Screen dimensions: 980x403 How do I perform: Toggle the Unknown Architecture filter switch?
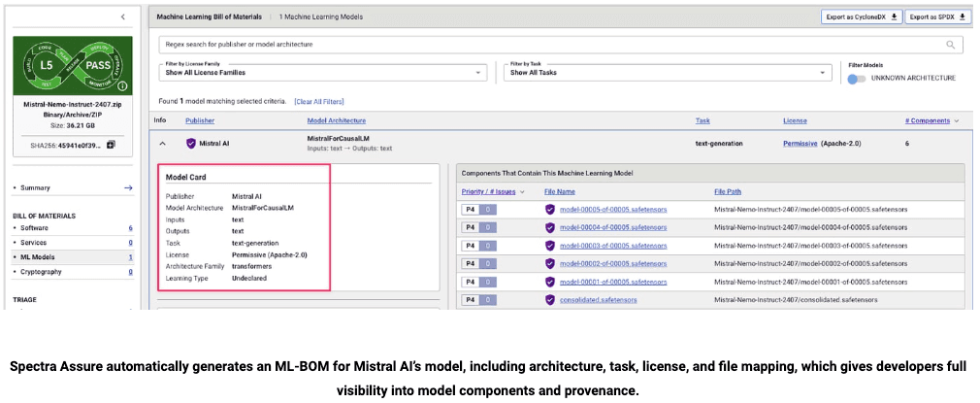tap(856, 79)
